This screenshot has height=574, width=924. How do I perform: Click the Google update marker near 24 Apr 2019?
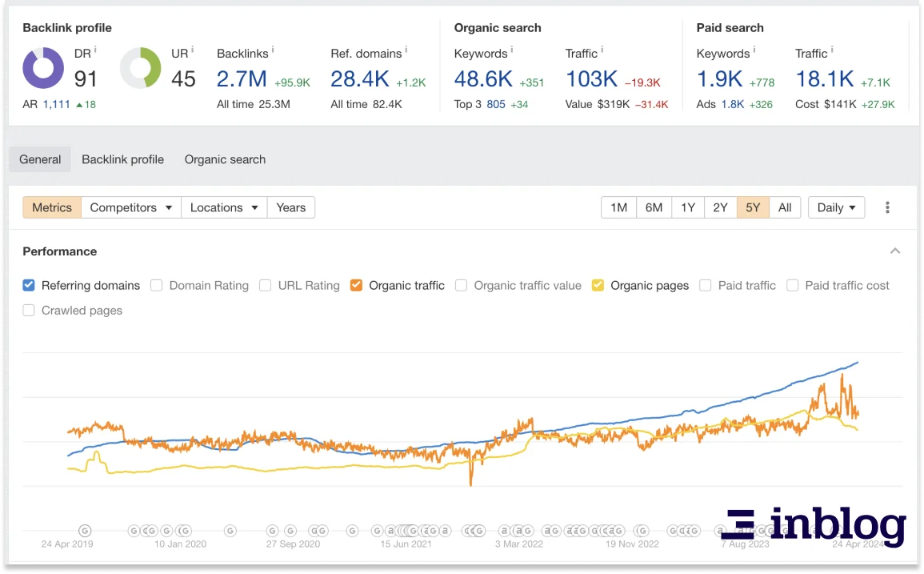pyautogui.click(x=85, y=530)
